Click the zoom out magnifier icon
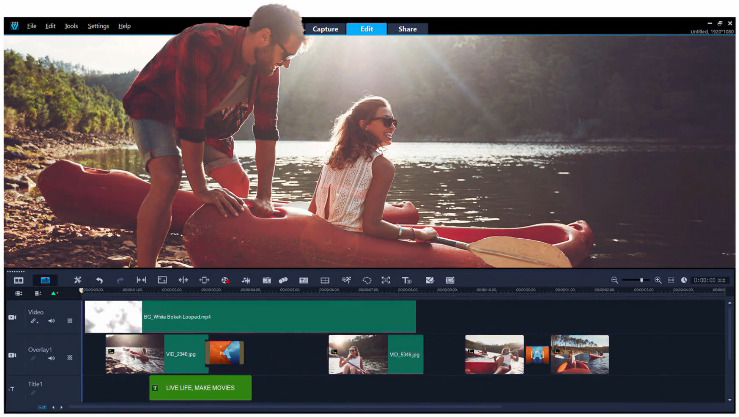Viewport: 739px width, 417px height. click(614, 281)
